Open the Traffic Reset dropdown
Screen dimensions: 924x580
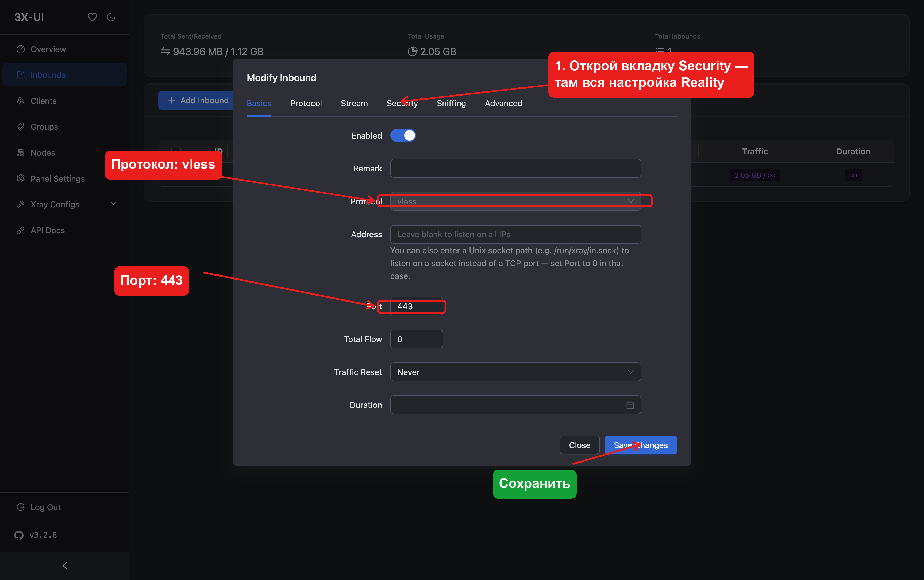(x=515, y=372)
